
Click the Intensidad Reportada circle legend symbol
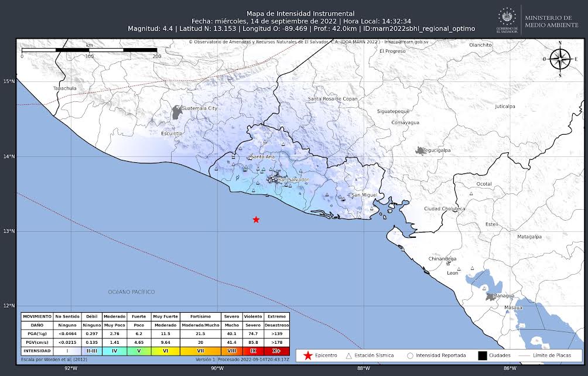pyautogui.click(x=410, y=356)
